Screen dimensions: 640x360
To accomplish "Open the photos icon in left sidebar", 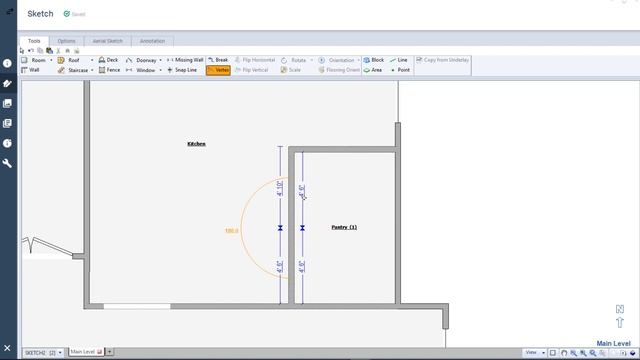I will pyautogui.click(x=7, y=103).
